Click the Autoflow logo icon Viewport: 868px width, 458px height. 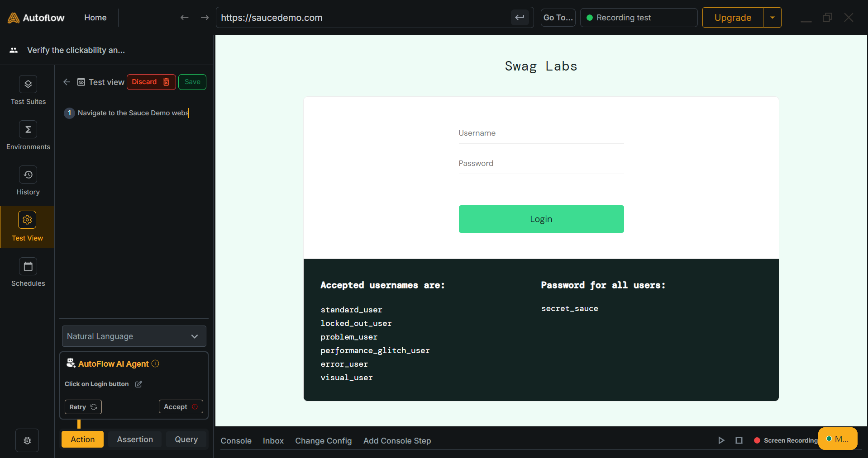(x=14, y=18)
